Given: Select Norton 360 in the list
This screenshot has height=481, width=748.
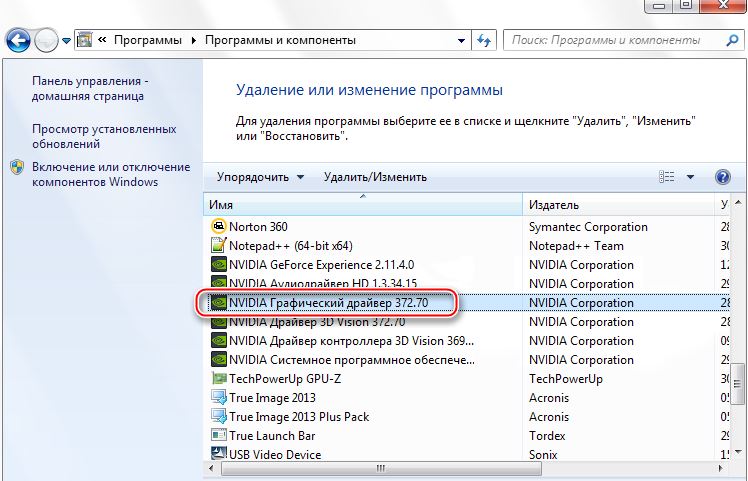Looking at the screenshot, I should (258, 227).
